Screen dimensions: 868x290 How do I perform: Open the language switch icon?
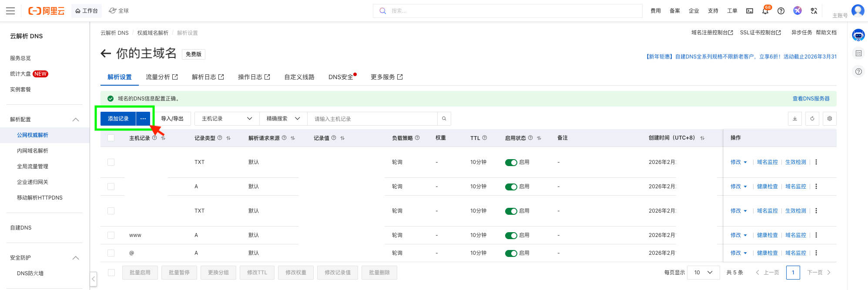(814, 11)
